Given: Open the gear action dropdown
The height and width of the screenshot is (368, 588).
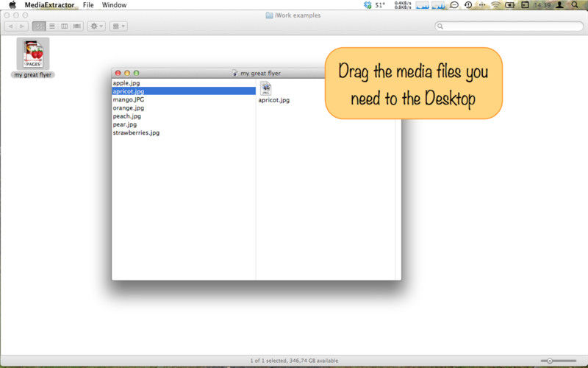Looking at the screenshot, I should (96, 26).
